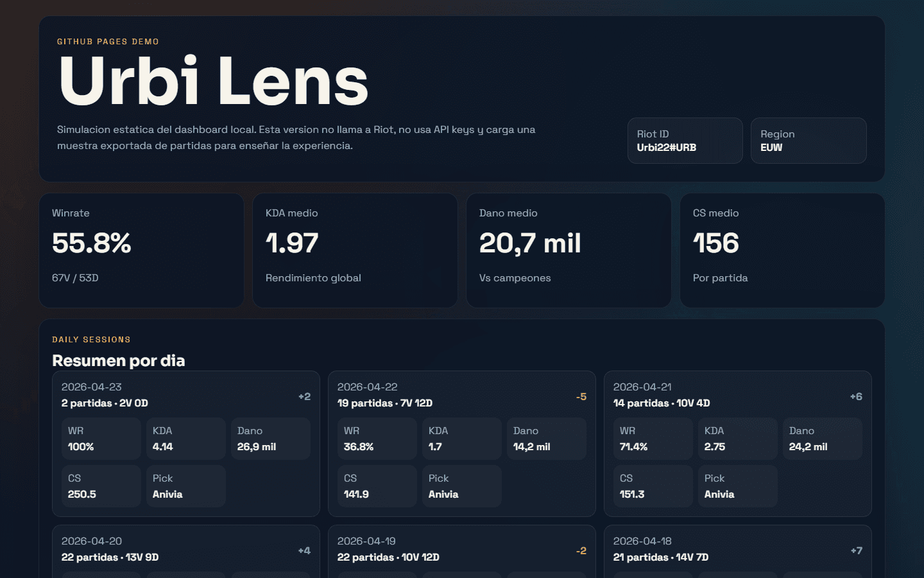
Task: Click the Vs campeones caption
Action: pyautogui.click(x=515, y=278)
